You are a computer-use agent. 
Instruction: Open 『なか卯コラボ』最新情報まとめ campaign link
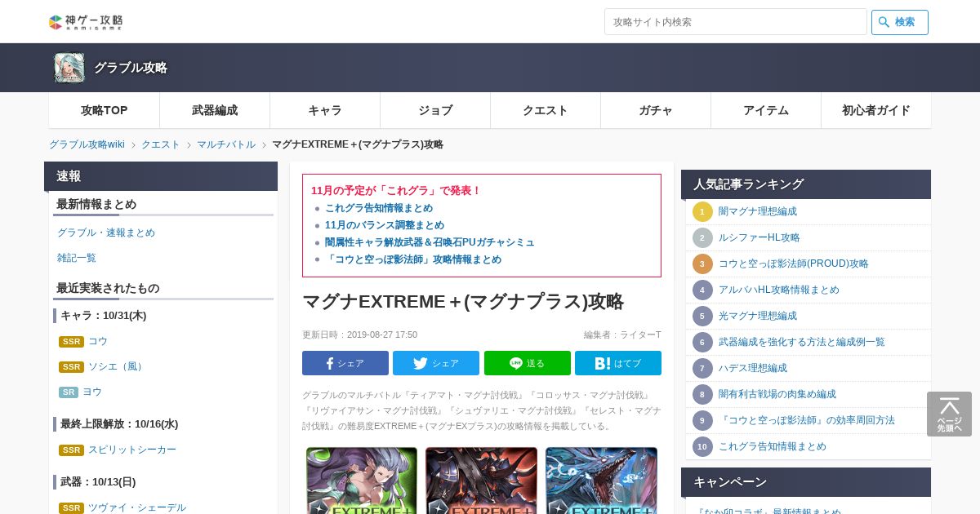coord(768,509)
